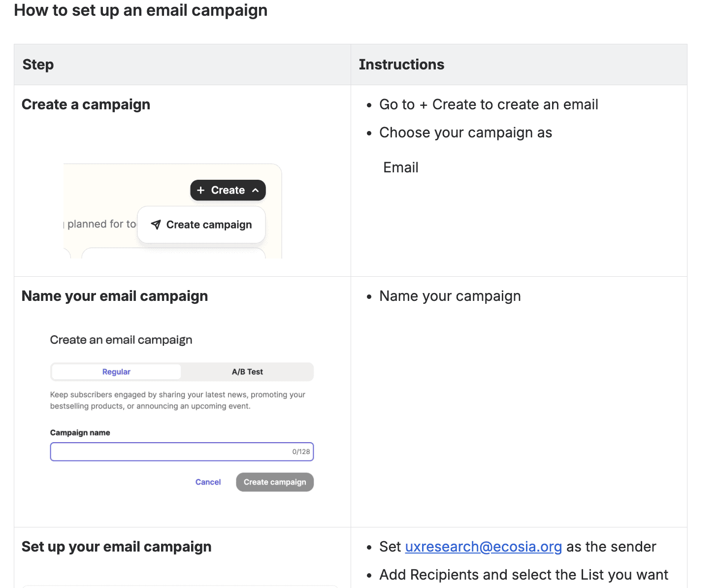The image size is (719, 588).
Task: Collapse the Create menu with its chevron
Action: coord(255,191)
